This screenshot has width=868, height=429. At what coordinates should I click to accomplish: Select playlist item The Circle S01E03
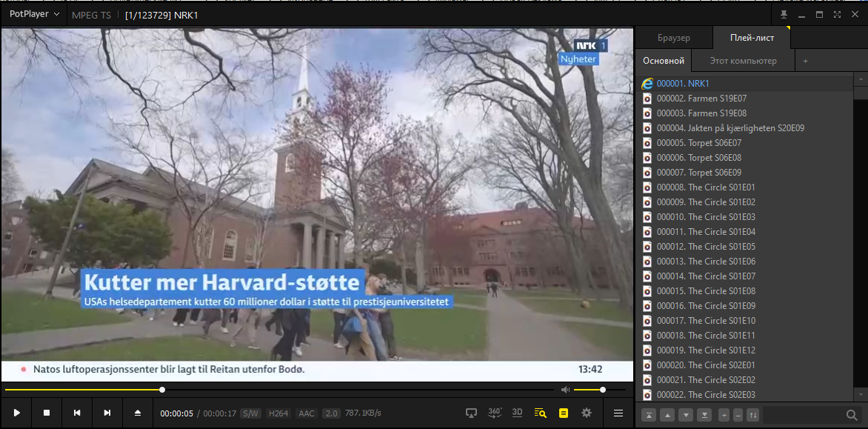pos(744,217)
